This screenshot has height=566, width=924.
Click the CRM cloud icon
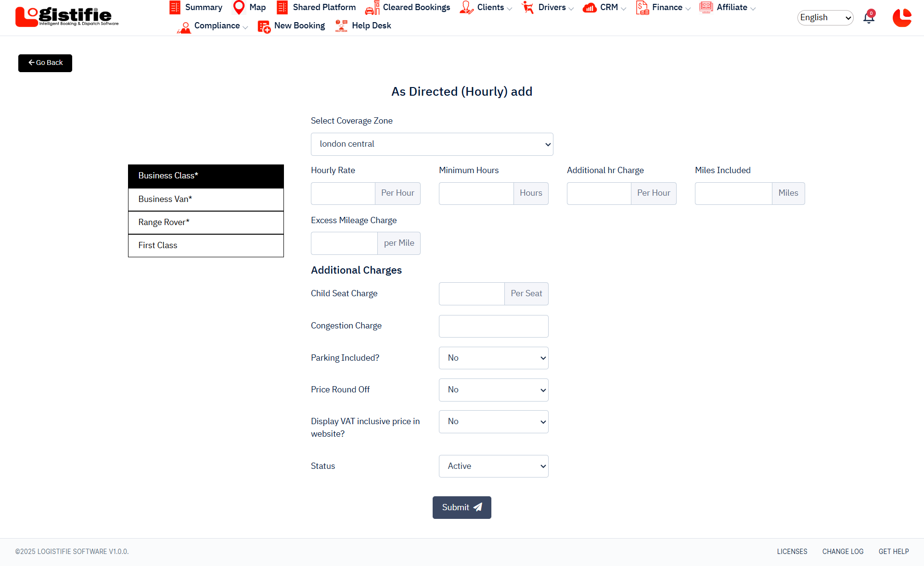[590, 8]
